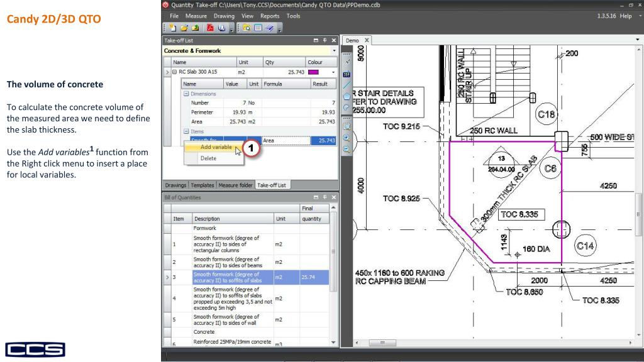
Task: Switch to the Drawings tab
Action: tap(175, 185)
